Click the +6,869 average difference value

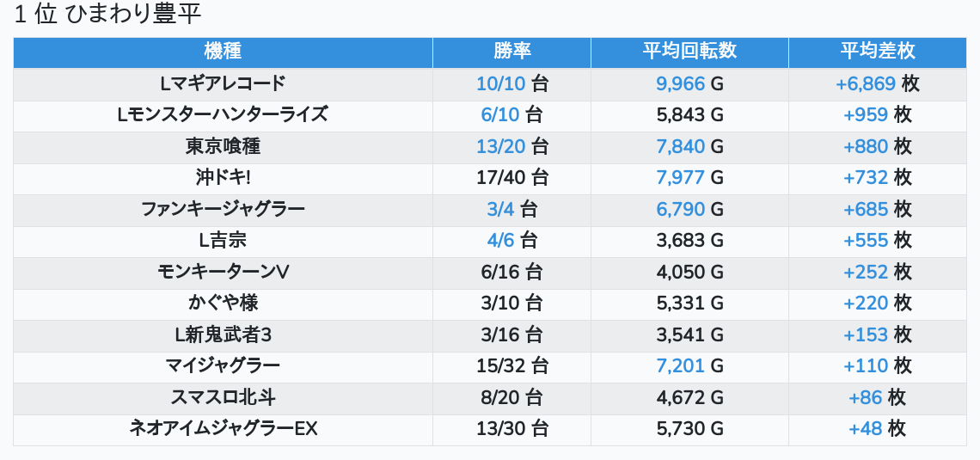click(865, 83)
